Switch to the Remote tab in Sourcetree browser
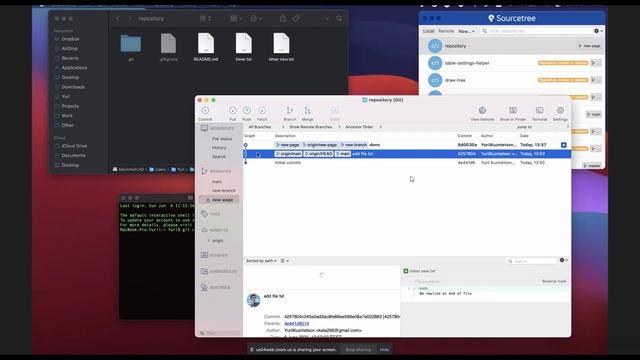Screen dimensions: 640x360 (446, 31)
